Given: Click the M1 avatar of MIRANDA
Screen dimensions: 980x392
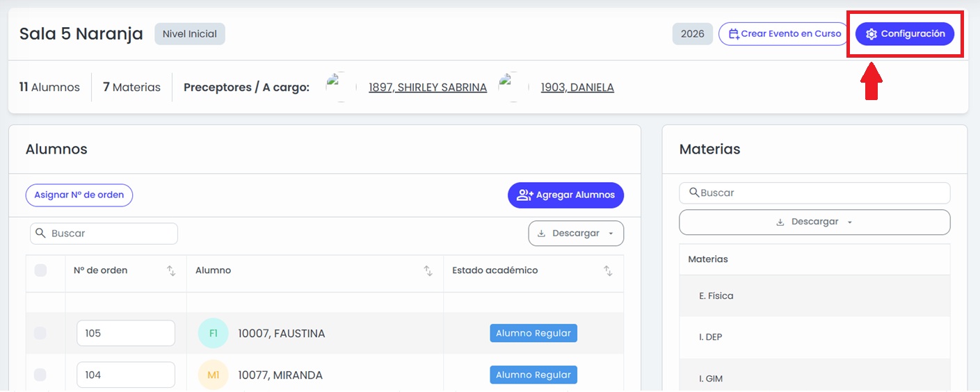Looking at the screenshot, I should pos(213,375).
